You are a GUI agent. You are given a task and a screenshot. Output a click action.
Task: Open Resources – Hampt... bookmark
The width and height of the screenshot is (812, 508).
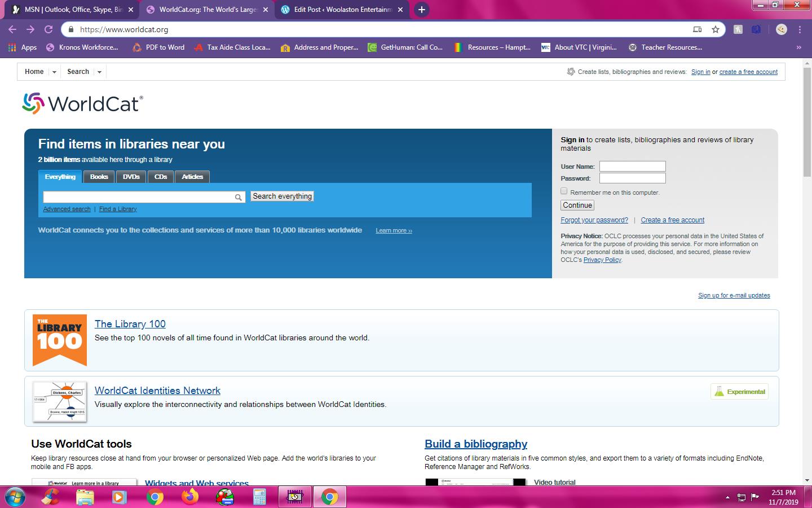tap(493, 47)
